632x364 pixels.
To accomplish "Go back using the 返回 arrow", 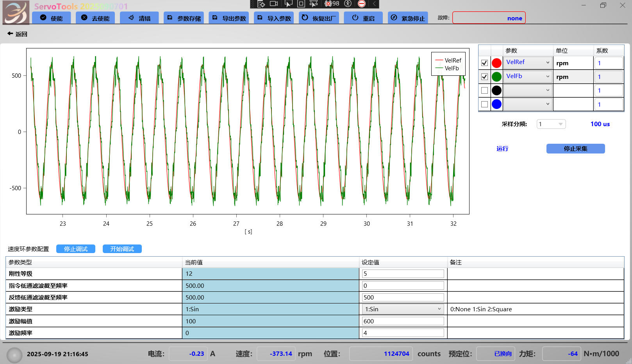I will point(17,34).
